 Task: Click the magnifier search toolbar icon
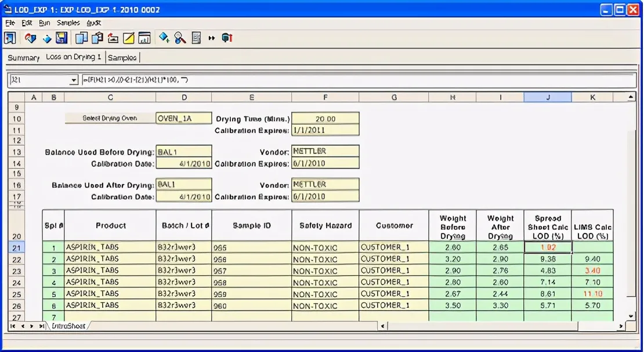tap(180, 38)
